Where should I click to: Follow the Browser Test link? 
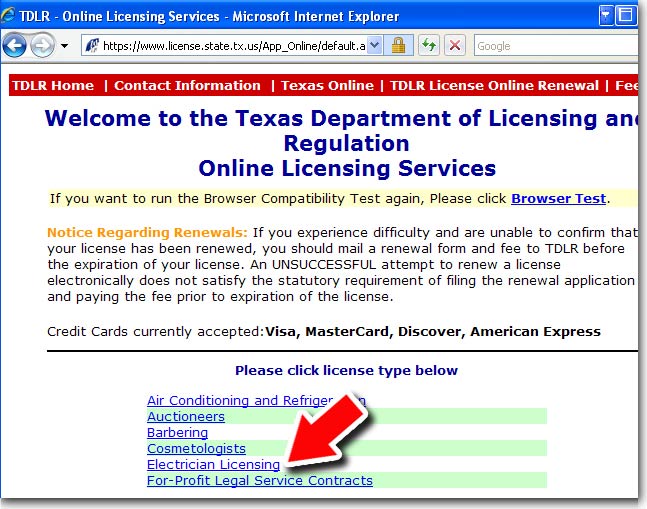coord(559,199)
